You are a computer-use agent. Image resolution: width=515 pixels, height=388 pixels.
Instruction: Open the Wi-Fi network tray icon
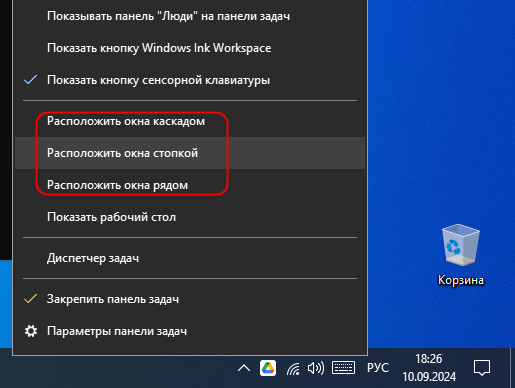(293, 369)
